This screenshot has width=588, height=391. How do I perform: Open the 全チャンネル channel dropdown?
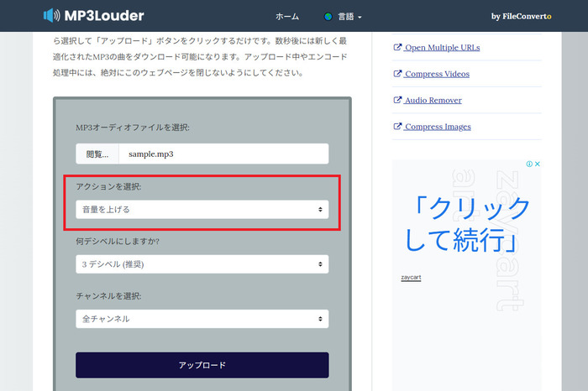pos(202,319)
